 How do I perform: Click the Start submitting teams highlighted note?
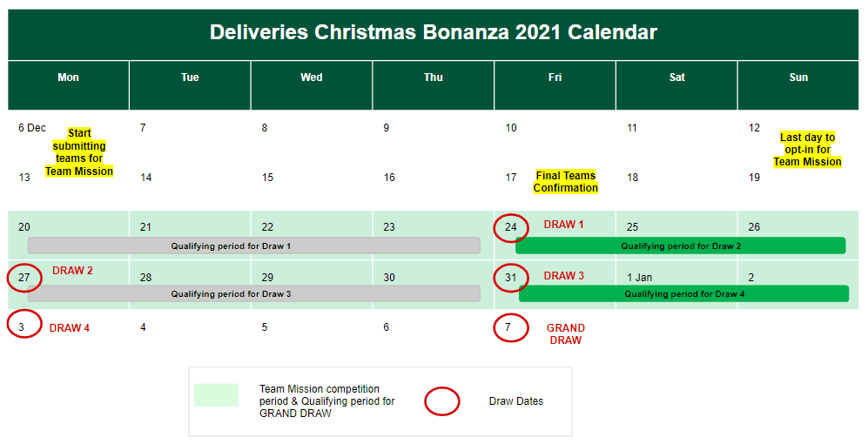(79, 152)
